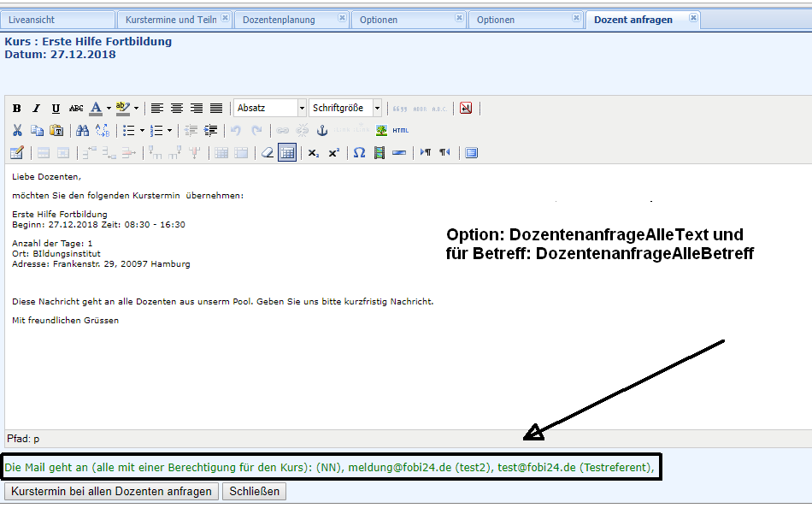Viewport: 812px width, 514px height.
Task: Open the Schriftgröße font size dropdown
Action: [345, 109]
